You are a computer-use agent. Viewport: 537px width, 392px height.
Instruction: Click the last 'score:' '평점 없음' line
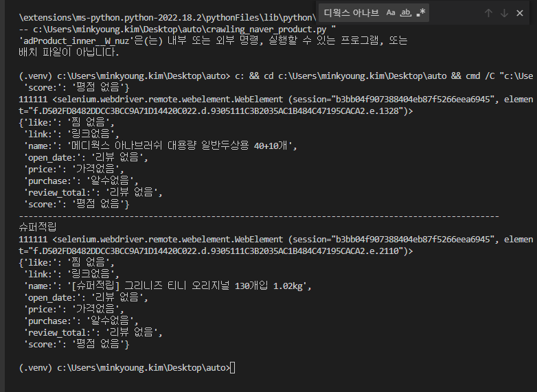pyautogui.click(x=77, y=344)
